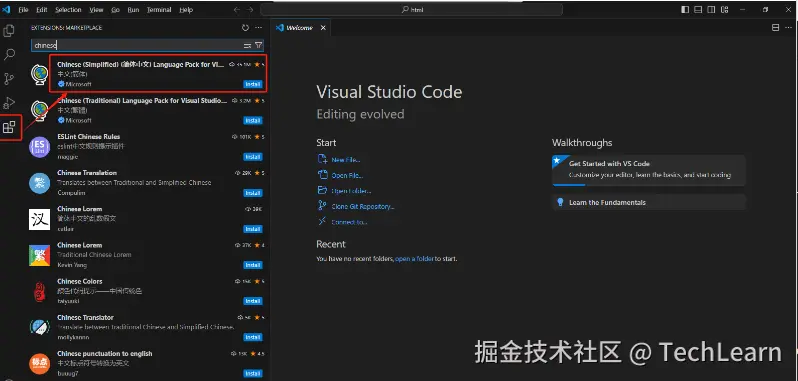Clear extensions search results
Screen dimensions: 798x381
coord(247,45)
